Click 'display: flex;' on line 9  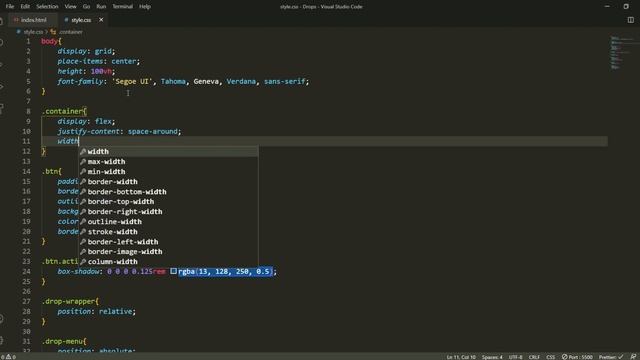[86, 121]
